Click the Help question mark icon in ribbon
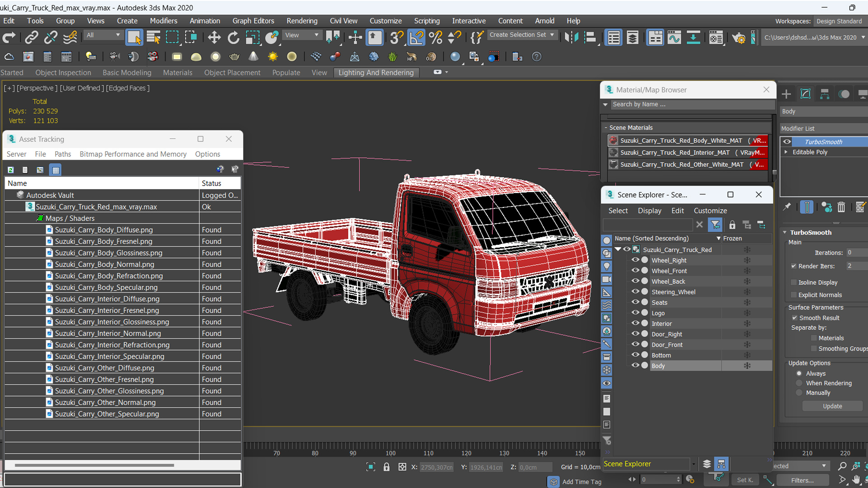This screenshot has width=868, height=488. (x=536, y=56)
